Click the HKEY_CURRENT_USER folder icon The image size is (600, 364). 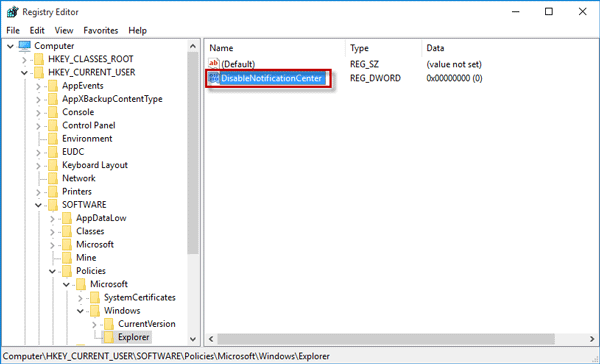pos(39,72)
